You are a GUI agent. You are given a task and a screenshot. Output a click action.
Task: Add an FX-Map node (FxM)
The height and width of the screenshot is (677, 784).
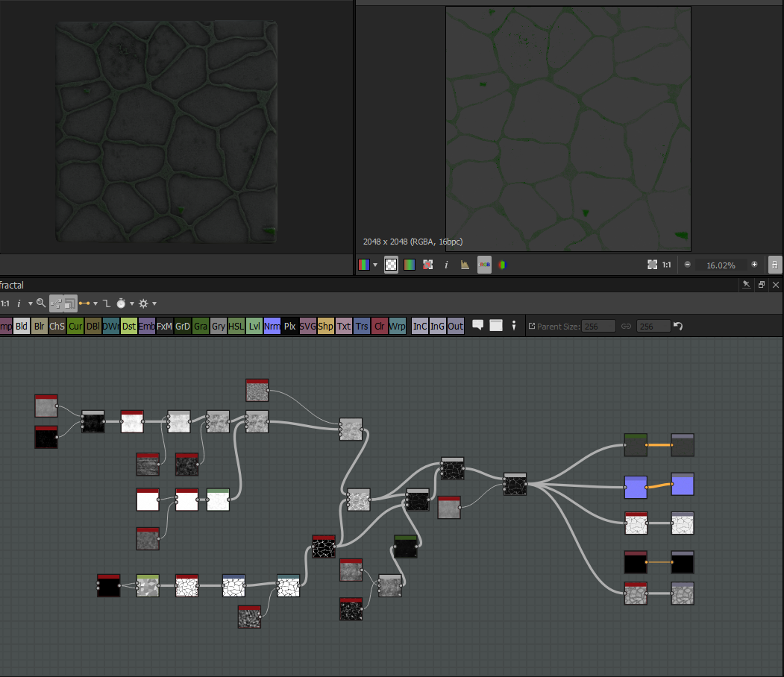[x=165, y=327]
